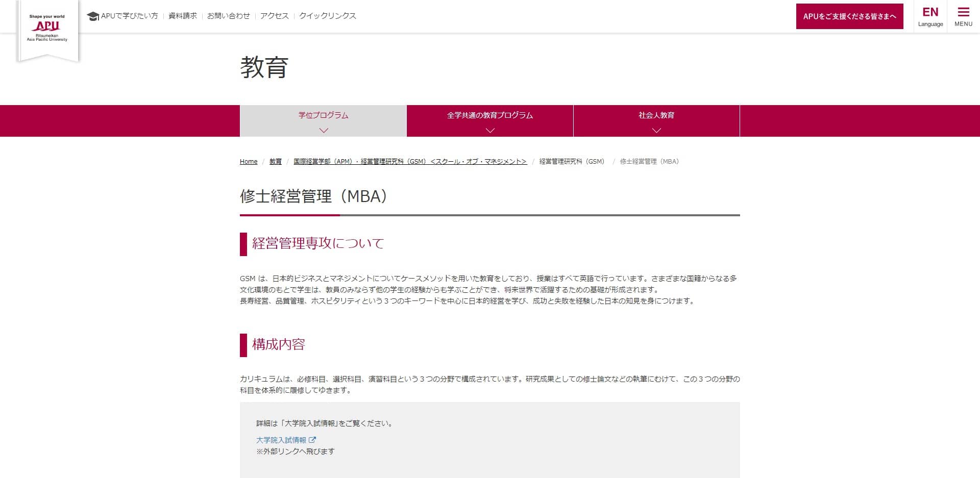Click external link icon beside 大学院入試情報
Image resolution: width=980 pixels, height=478 pixels.
[x=312, y=440]
